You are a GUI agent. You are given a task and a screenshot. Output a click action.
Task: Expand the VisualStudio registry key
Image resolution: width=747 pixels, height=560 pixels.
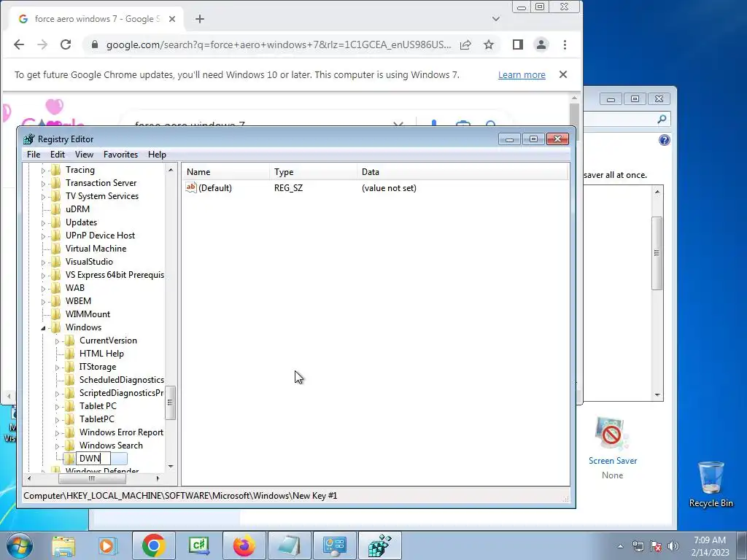click(43, 262)
